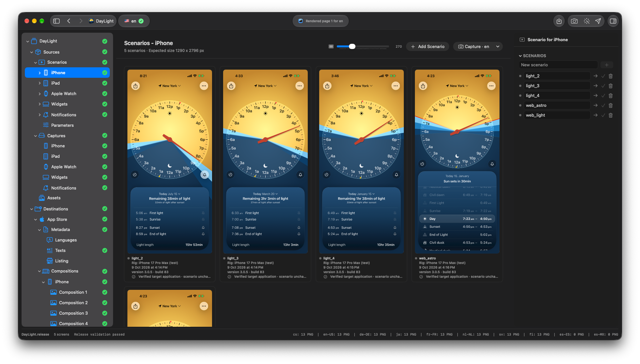
Task: Click the camera capture toolbar icon
Action: pyautogui.click(x=574, y=21)
